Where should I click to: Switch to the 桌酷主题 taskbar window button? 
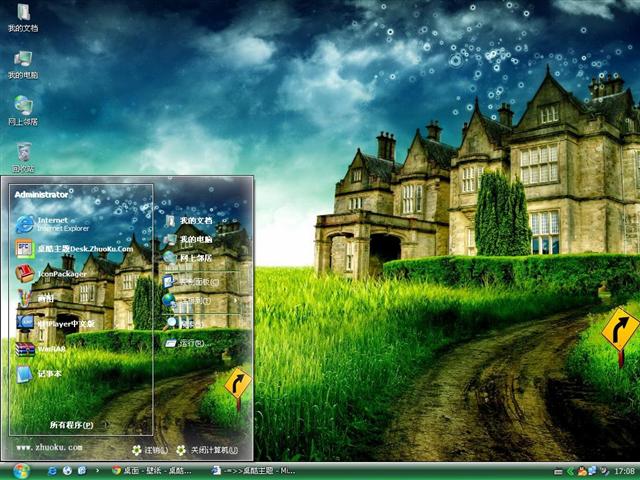click(254, 471)
